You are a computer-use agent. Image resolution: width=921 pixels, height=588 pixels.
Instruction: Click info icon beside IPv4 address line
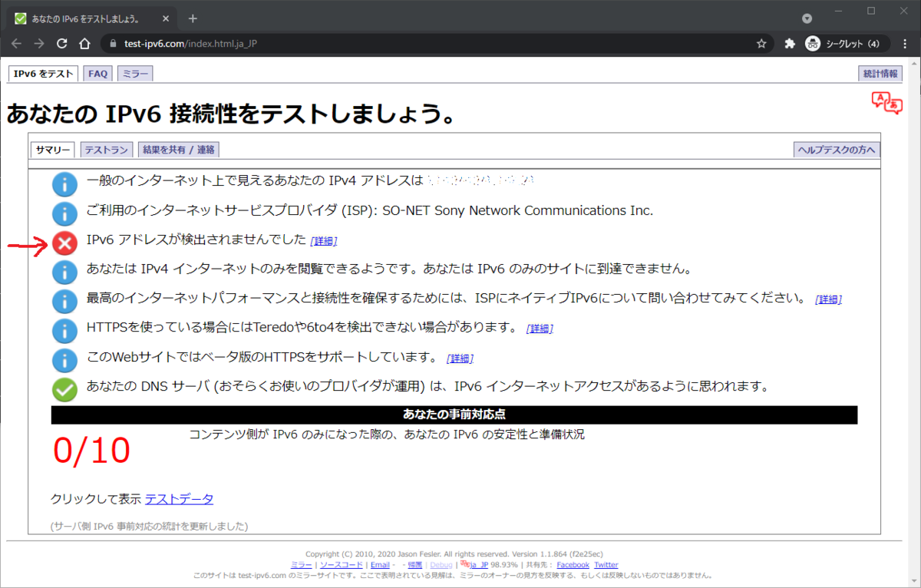(65, 185)
